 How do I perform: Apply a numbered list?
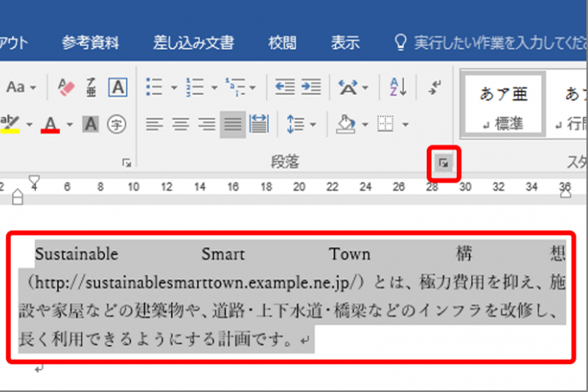195,88
